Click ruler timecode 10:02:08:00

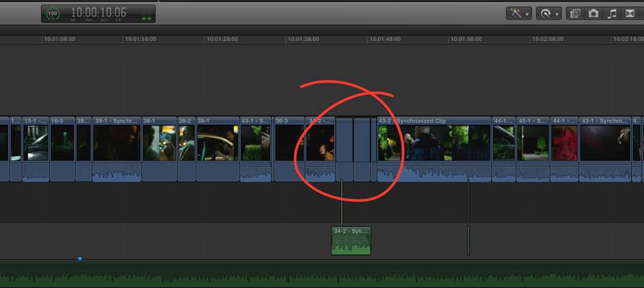[x=548, y=40]
